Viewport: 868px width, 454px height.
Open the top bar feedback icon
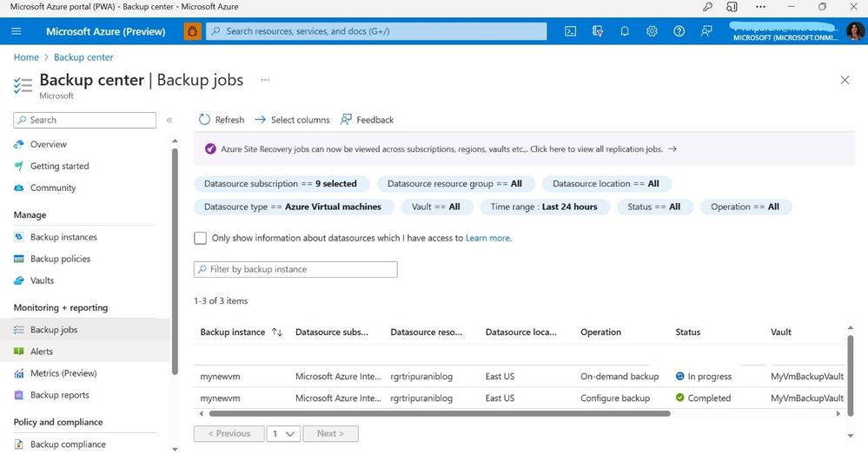706,31
